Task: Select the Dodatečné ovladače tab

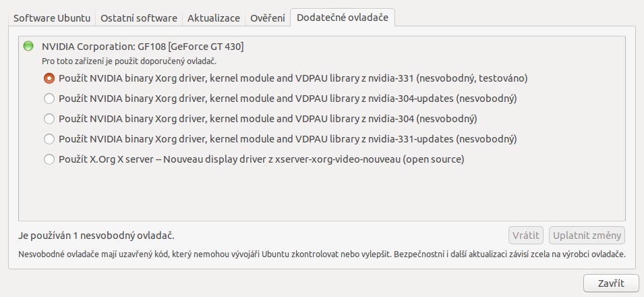Action: coord(343,18)
